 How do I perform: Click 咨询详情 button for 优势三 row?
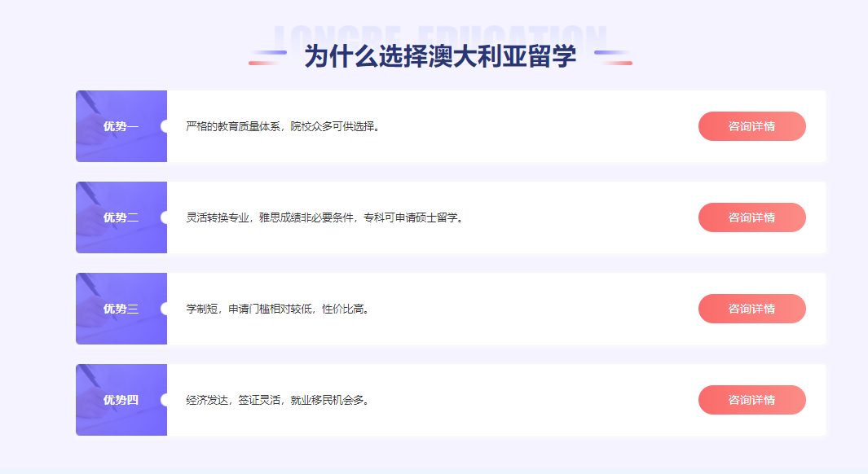pyautogui.click(x=751, y=309)
